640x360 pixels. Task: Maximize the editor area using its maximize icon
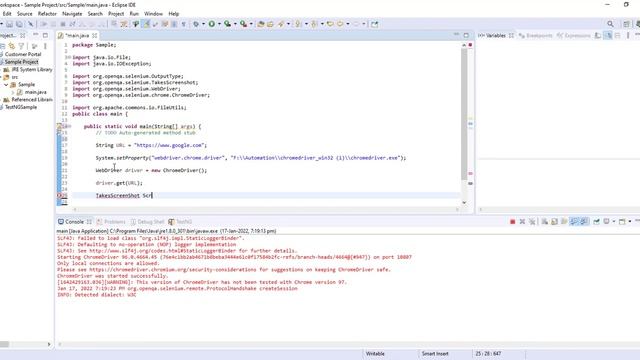pos(466,36)
